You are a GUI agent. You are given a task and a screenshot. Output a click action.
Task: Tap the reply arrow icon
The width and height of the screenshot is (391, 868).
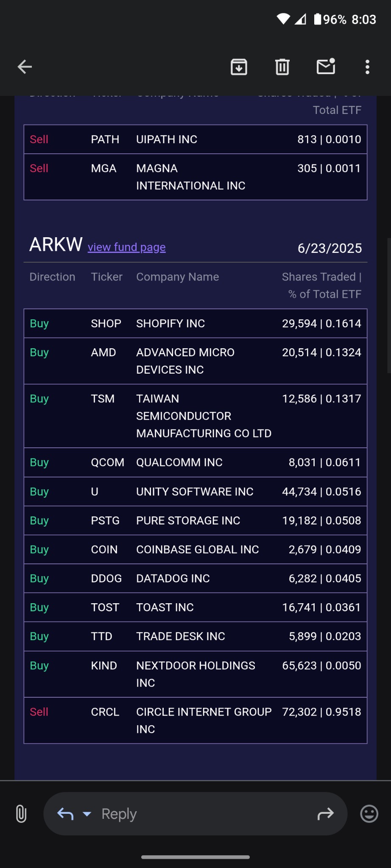coord(65,814)
